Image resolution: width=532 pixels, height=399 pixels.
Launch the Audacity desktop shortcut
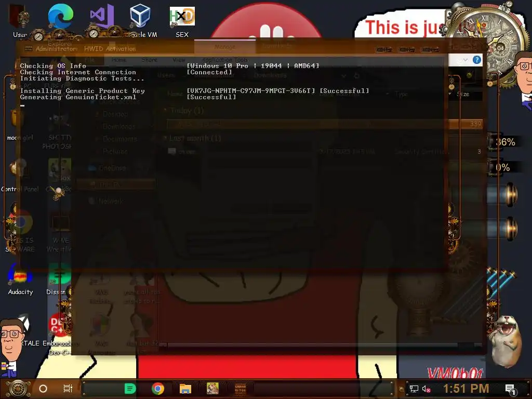(x=20, y=279)
